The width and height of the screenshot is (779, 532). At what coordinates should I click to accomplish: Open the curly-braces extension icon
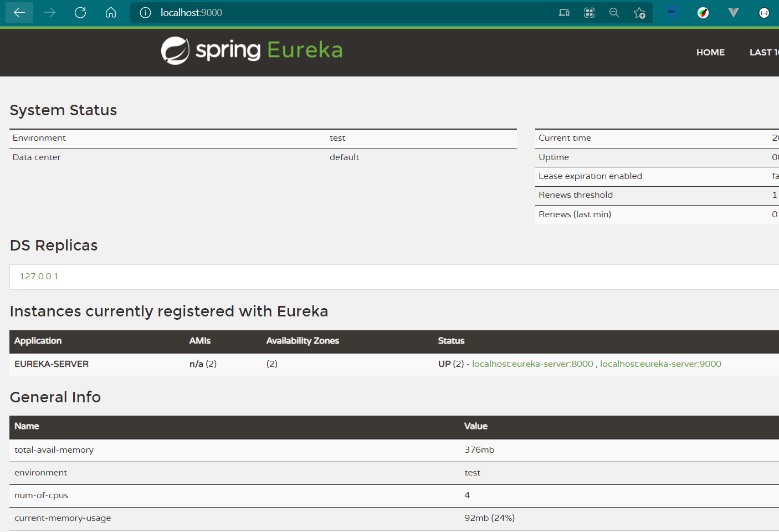764,13
